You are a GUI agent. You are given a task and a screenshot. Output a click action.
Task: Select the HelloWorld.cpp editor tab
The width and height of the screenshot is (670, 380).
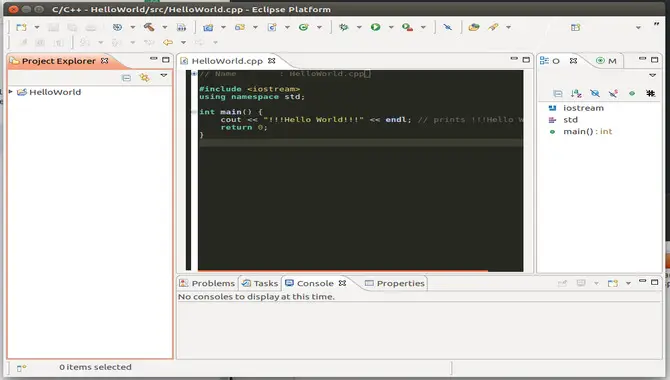coord(227,61)
